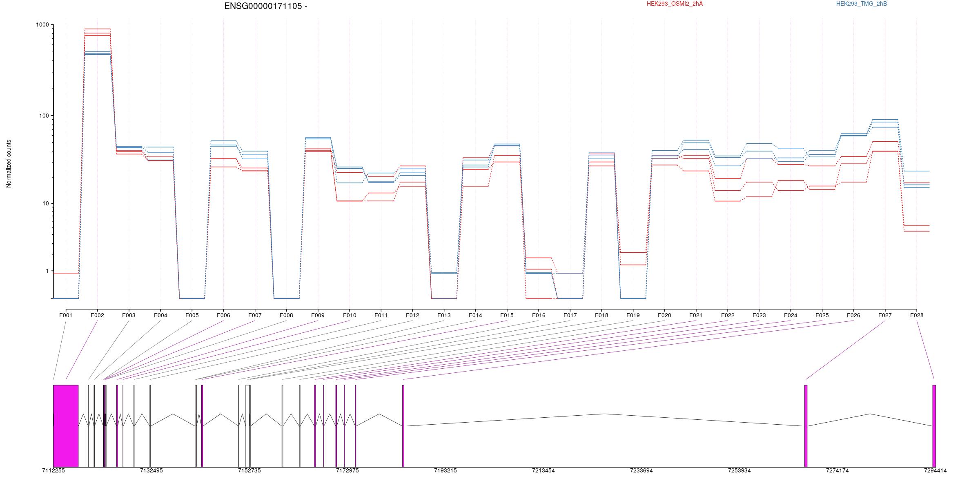Click exon label E007
Screen dimensions: 980x490
point(255,315)
